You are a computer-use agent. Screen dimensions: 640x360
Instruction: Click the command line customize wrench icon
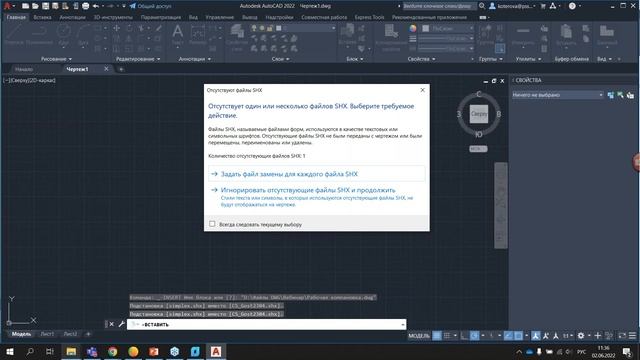121,324
